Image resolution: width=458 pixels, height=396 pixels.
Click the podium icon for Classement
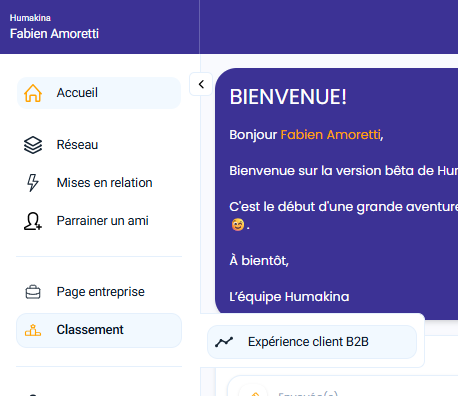tap(33, 330)
